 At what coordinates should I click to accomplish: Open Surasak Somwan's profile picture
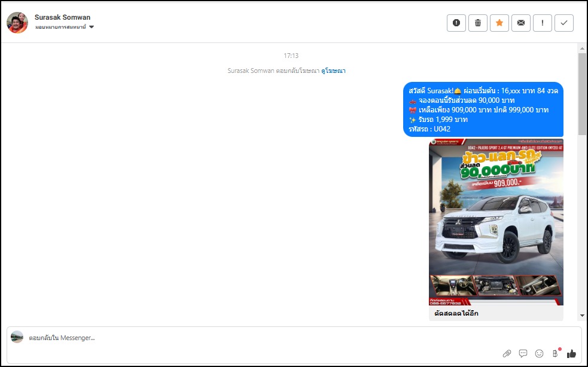coord(17,23)
